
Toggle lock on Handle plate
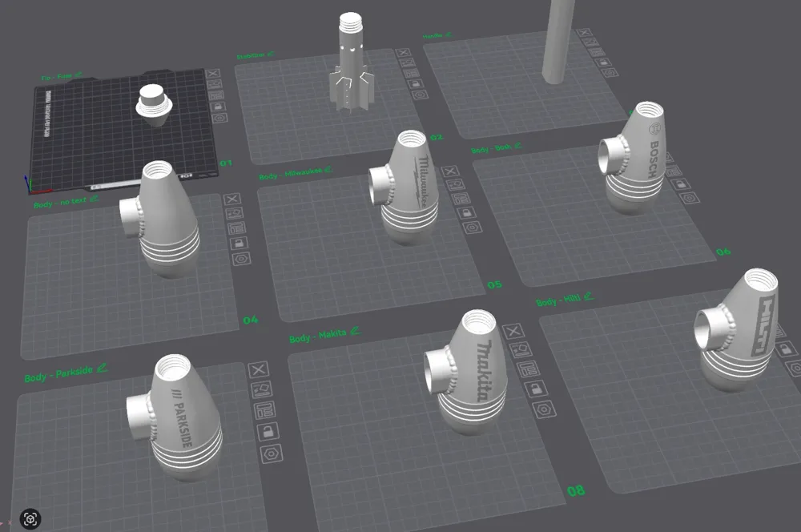602,62
